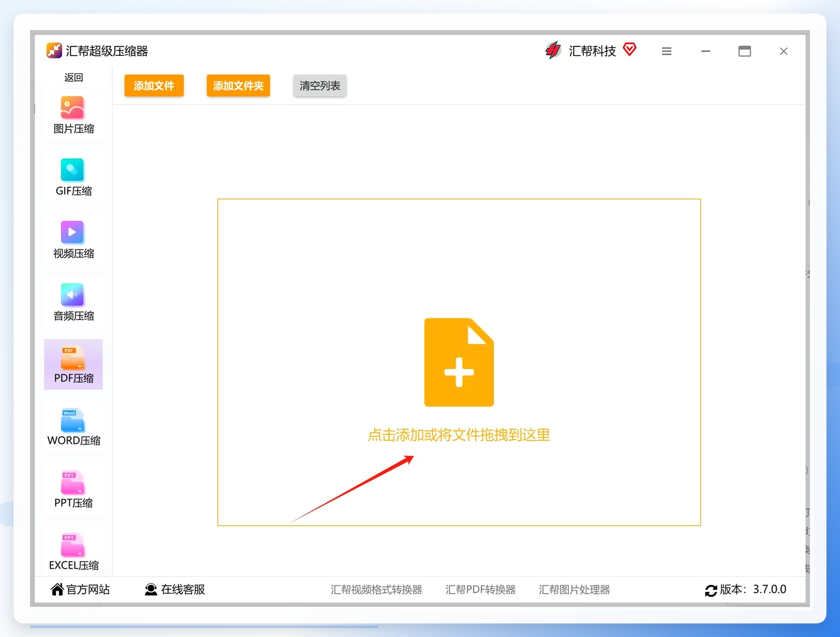Select the GIF压缩 icon in sidebar

pos(72,170)
